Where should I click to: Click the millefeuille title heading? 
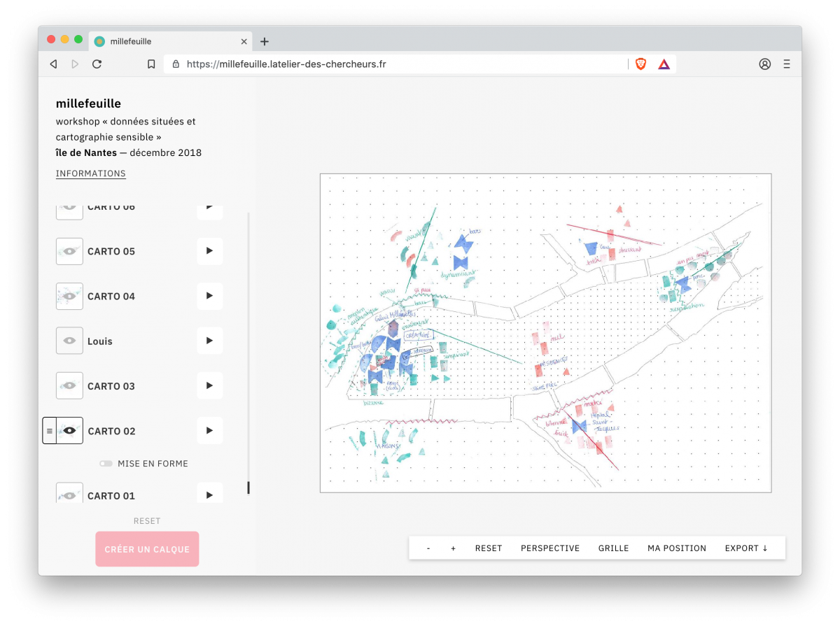(88, 104)
